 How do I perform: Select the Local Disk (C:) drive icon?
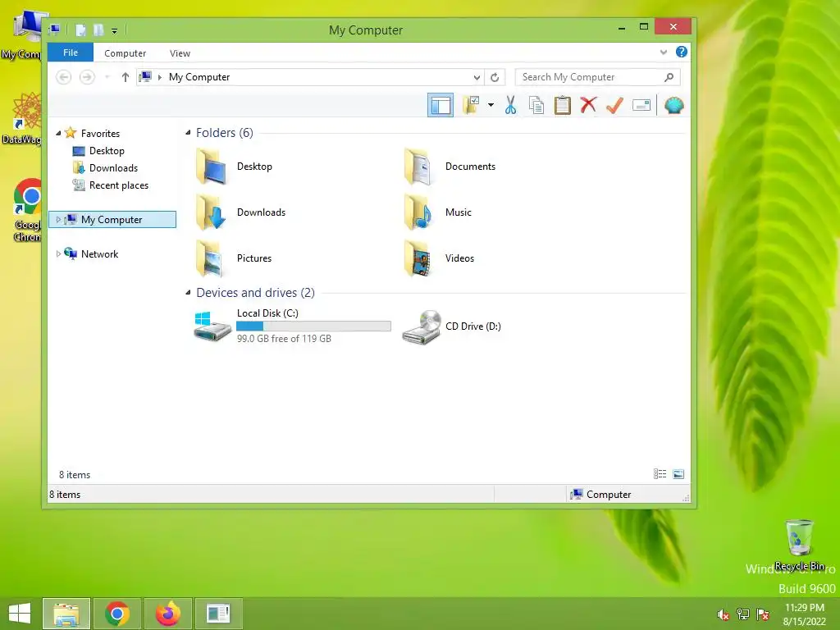click(212, 325)
